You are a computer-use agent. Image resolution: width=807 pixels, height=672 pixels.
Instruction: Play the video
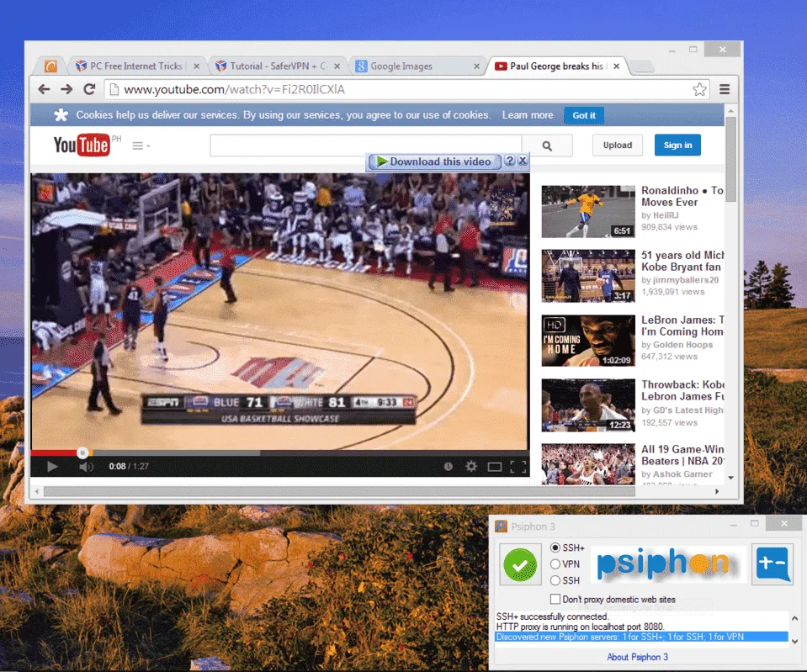point(52,467)
